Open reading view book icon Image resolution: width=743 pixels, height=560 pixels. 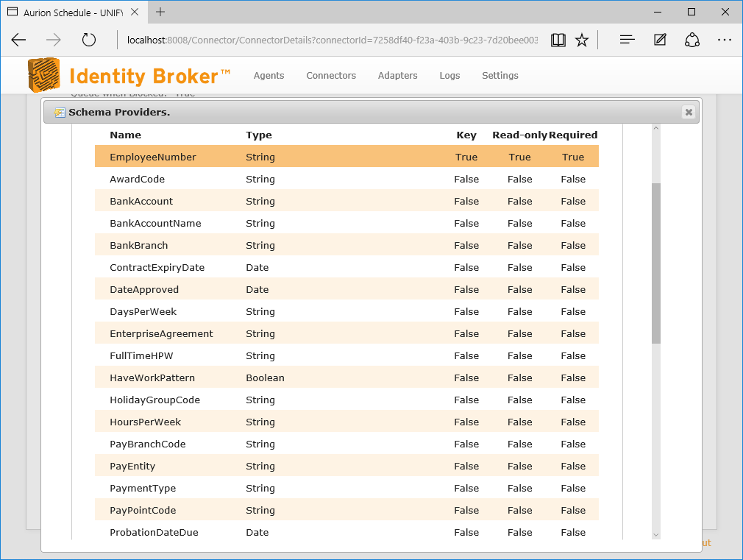pyautogui.click(x=558, y=40)
